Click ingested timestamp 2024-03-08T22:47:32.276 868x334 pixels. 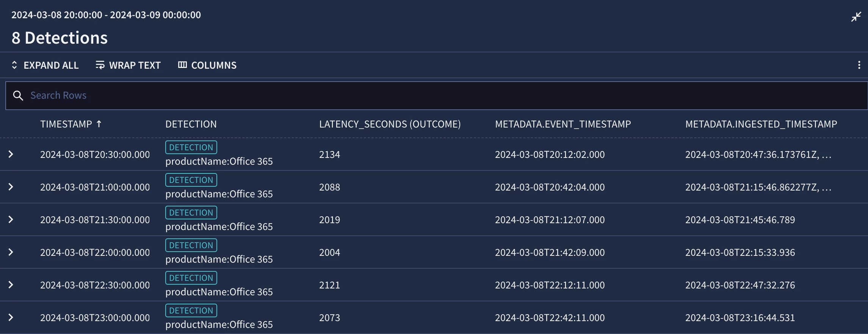(x=740, y=285)
